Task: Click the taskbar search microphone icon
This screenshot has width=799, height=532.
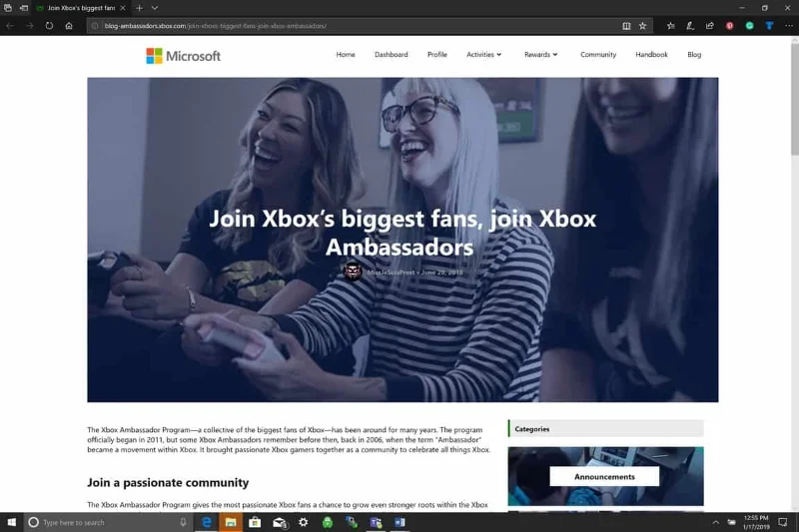Action: (x=183, y=522)
